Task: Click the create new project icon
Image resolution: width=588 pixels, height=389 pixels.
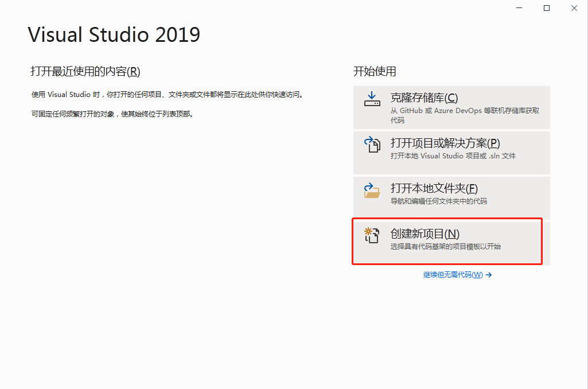Action: pos(372,235)
